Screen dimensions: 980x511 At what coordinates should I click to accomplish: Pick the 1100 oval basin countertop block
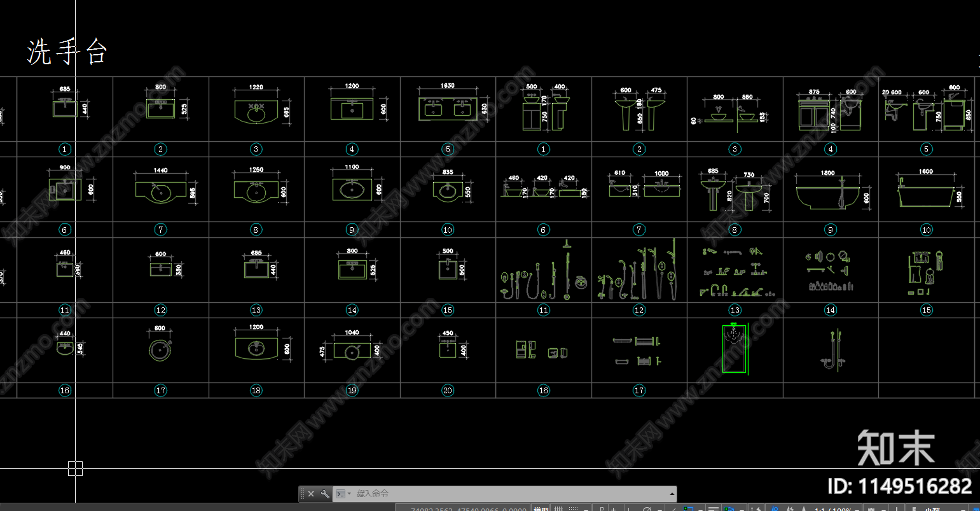[x=352, y=189]
